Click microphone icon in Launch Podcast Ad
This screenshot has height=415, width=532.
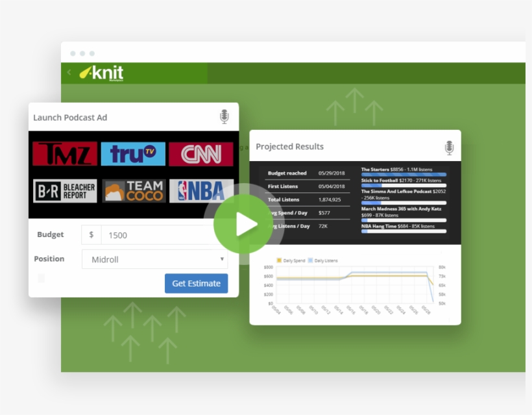(x=224, y=117)
